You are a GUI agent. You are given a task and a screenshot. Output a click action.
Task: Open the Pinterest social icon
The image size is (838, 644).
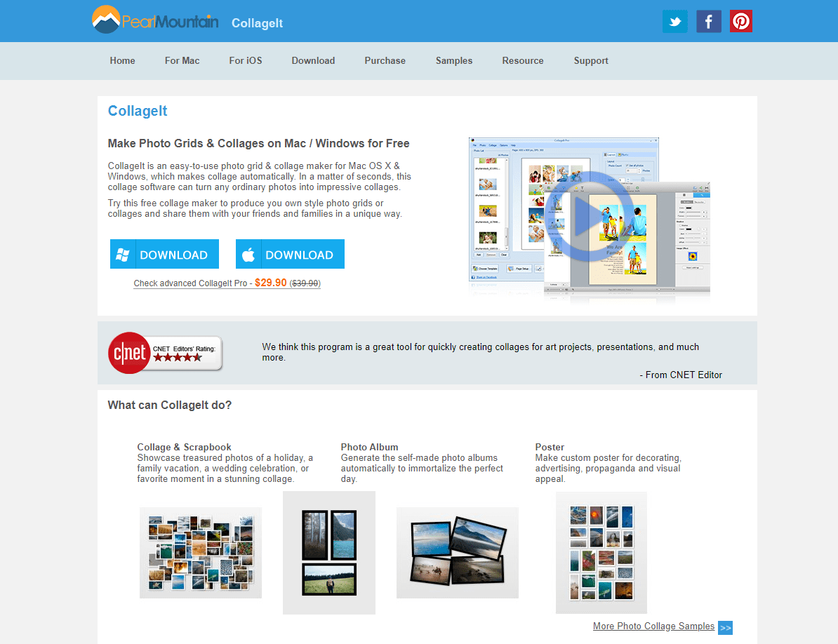pyautogui.click(x=740, y=21)
